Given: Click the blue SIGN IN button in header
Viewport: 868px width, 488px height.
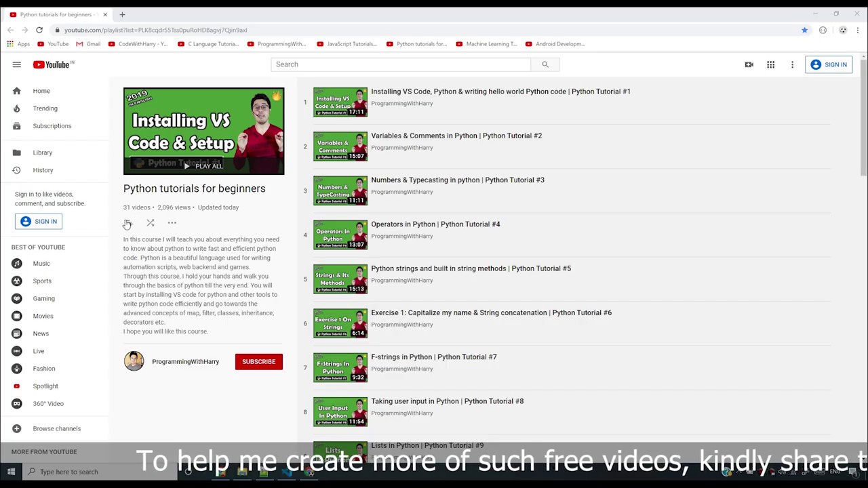Looking at the screenshot, I should [829, 64].
